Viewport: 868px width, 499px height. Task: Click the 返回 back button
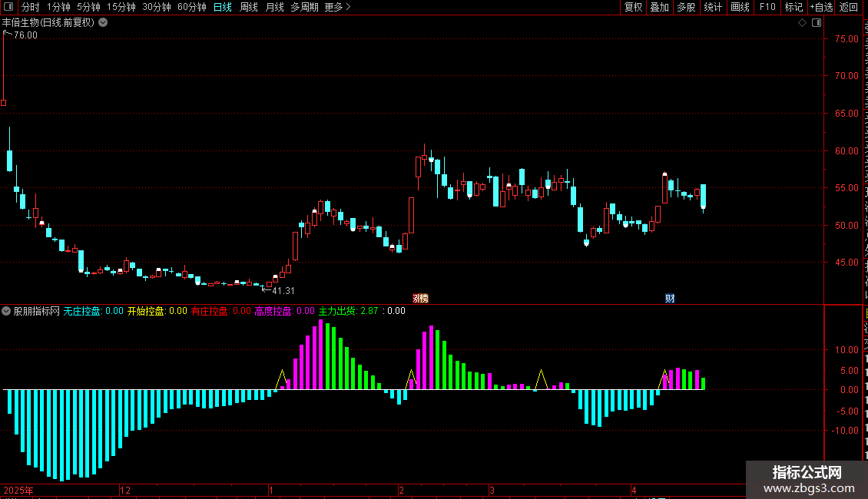point(849,7)
